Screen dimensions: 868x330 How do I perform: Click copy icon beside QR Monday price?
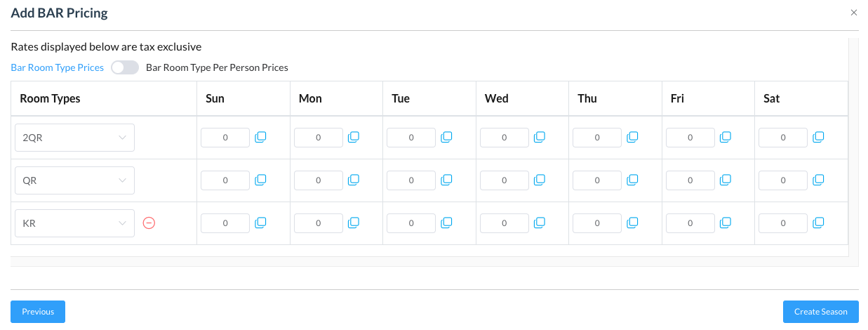coord(354,180)
